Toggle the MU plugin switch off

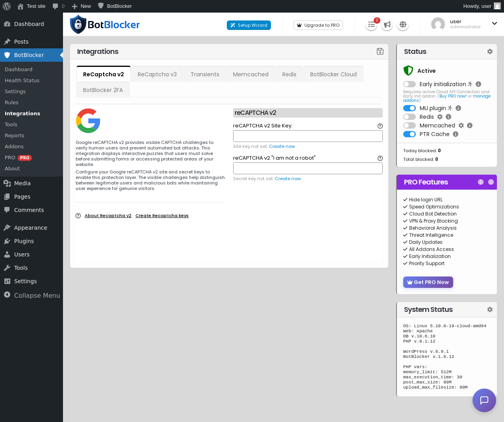pyautogui.click(x=409, y=108)
